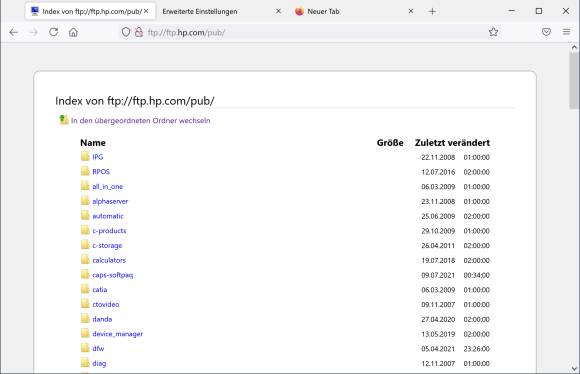Click folder icon next to catia

click(85, 289)
